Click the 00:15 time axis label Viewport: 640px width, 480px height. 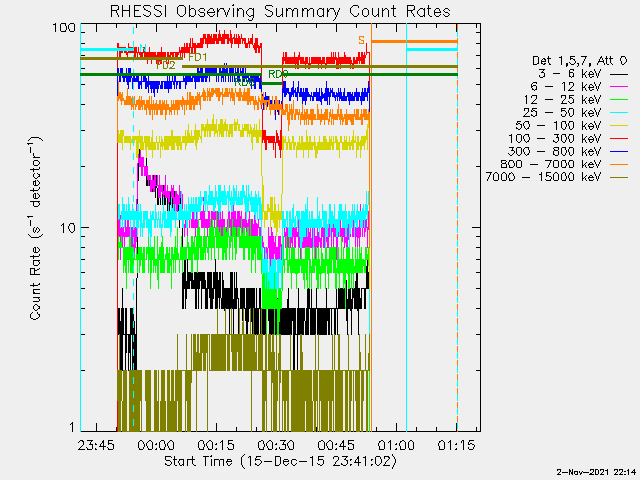click(x=216, y=445)
